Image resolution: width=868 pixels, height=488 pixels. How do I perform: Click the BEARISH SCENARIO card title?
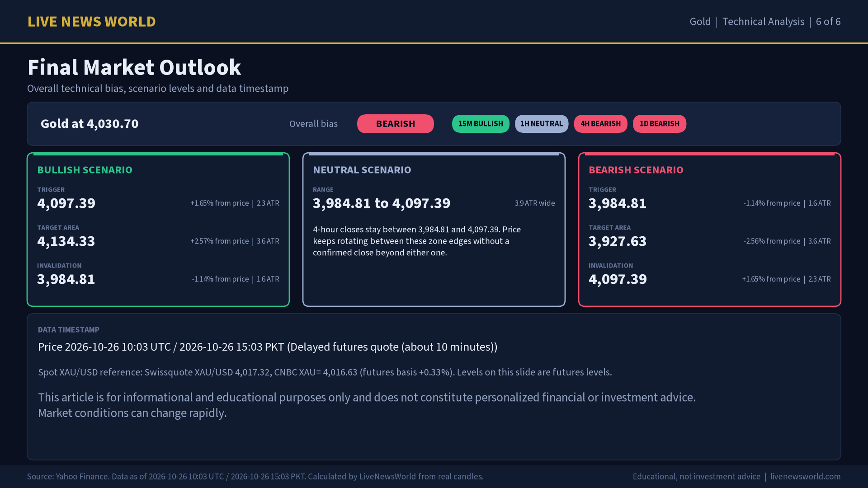coord(636,170)
